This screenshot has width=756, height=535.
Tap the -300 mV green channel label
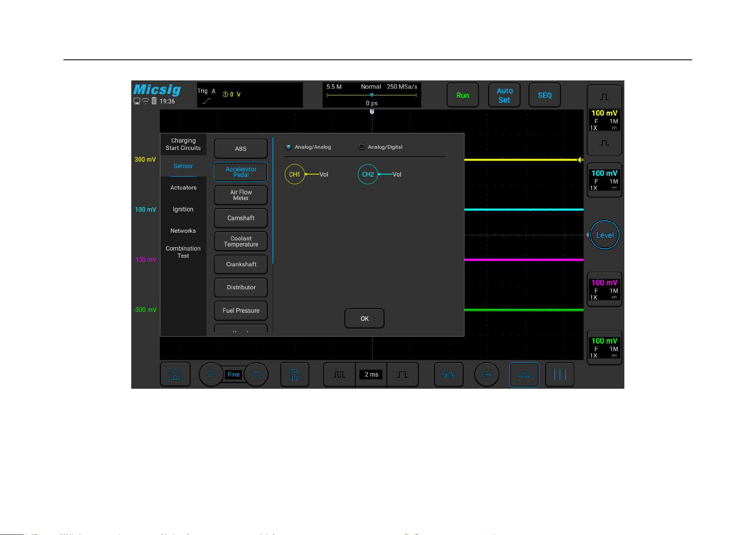[145, 310]
